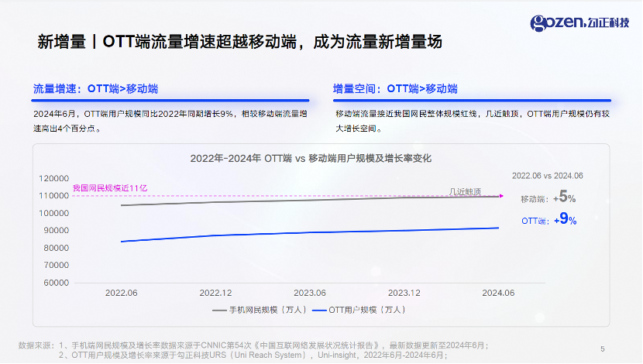643x364 pixels.
Task: Click the 数据来源 footnote about CNNIC
Action: (263, 345)
